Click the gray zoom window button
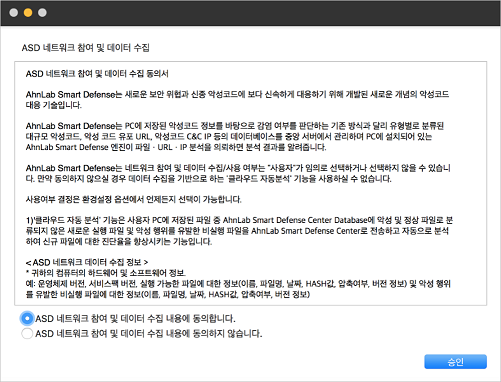501x382 pixels. 42,13
